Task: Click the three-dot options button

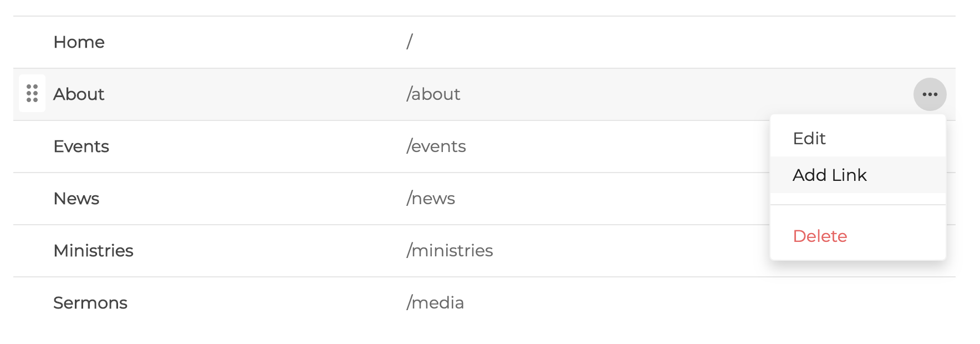Action: tap(930, 94)
